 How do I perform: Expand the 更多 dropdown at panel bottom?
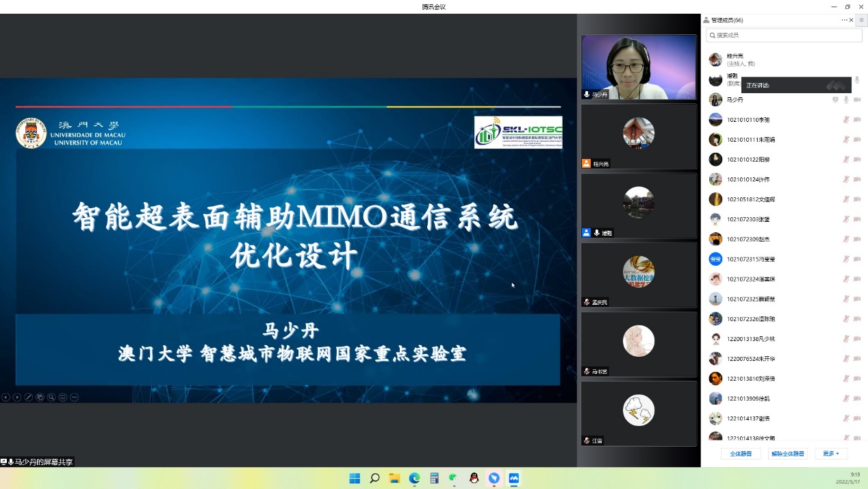click(x=831, y=453)
